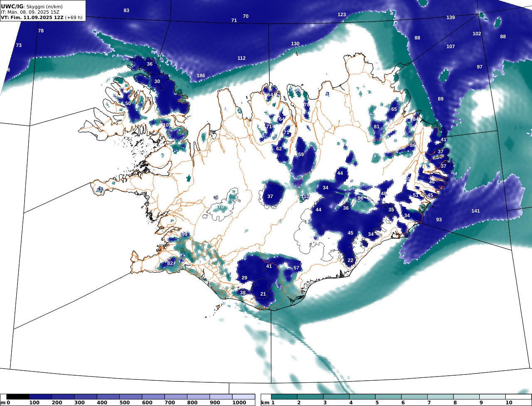Pick the 9–10 km palest legend swatch
The image size is (532, 406).
(x=493, y=397)
